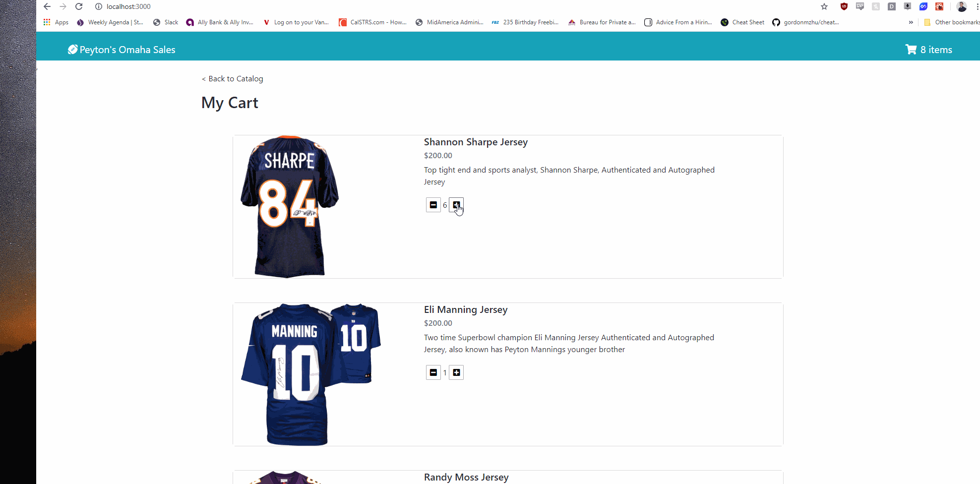Click the localhost:3000 address bar

click(x=128, y=6)
